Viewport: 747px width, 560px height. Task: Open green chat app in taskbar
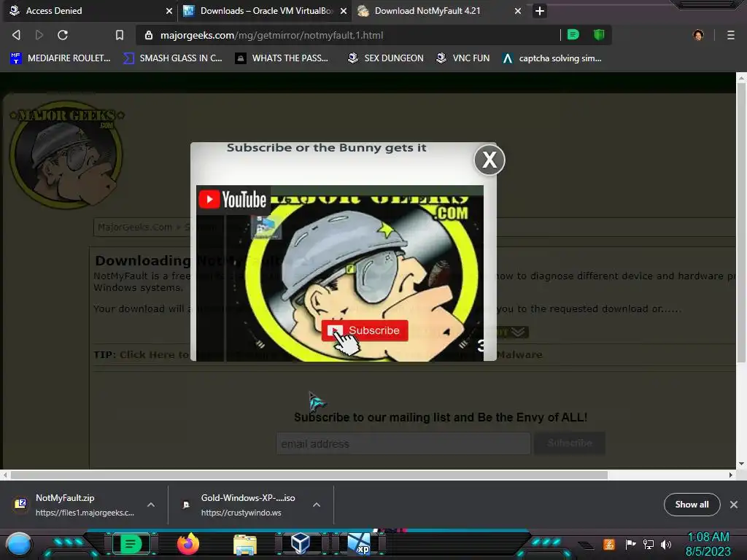(131, 544)
